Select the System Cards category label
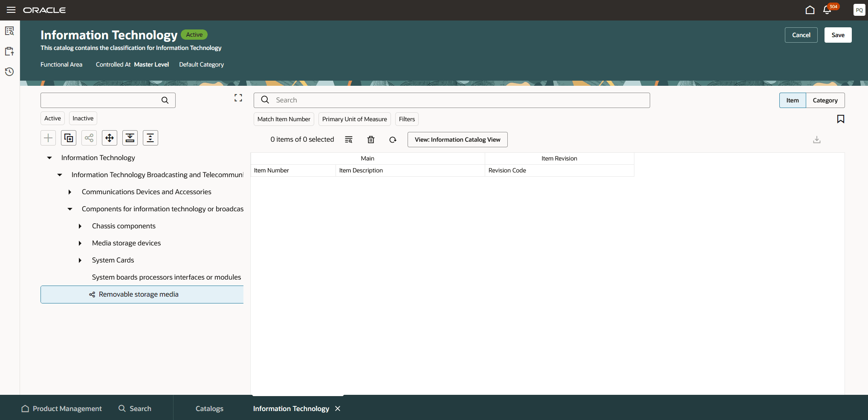868x420 pixels. point(113,260)
